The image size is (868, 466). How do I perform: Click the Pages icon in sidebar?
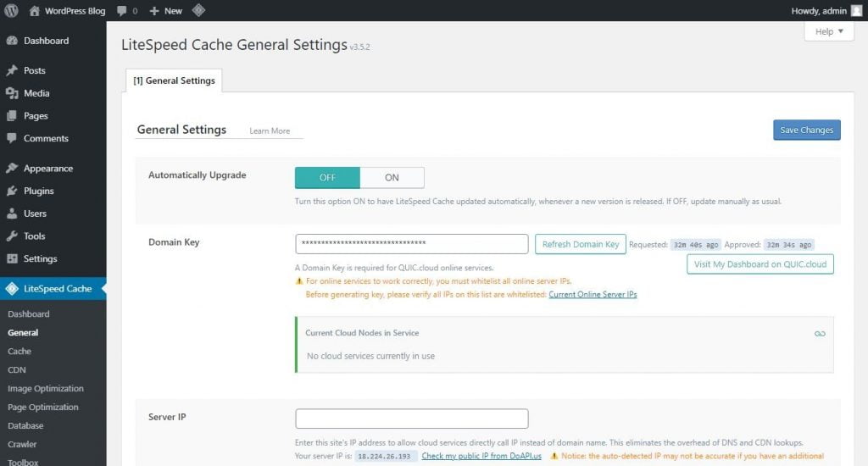click(12, 116)
